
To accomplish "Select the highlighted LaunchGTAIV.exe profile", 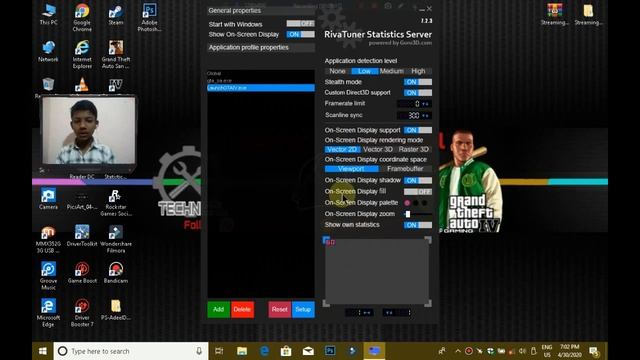I will [x=261, y=88].
